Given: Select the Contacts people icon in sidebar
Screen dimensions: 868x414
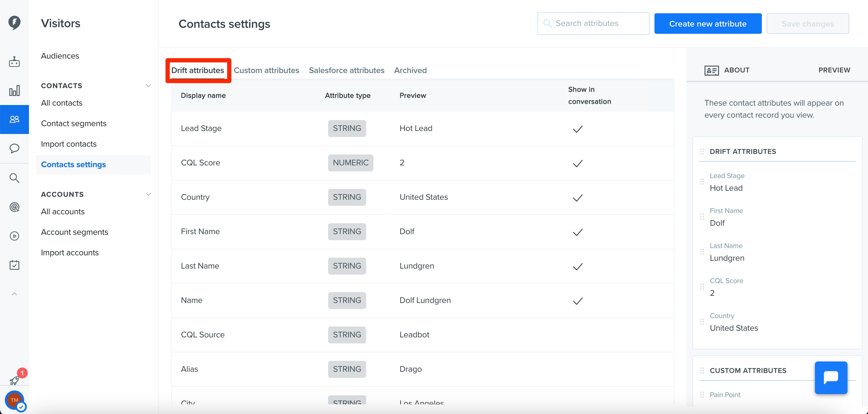Looking at the screenshot, I should pos(14,119).
